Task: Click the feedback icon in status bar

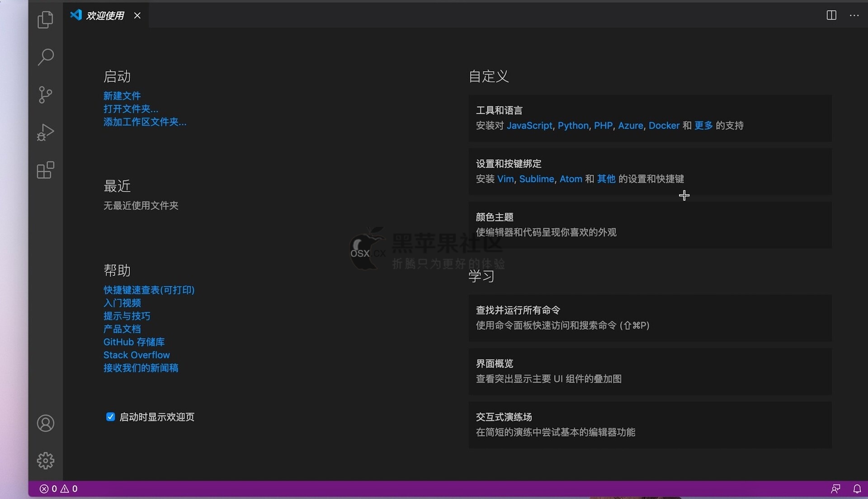Action: [835, 489]
